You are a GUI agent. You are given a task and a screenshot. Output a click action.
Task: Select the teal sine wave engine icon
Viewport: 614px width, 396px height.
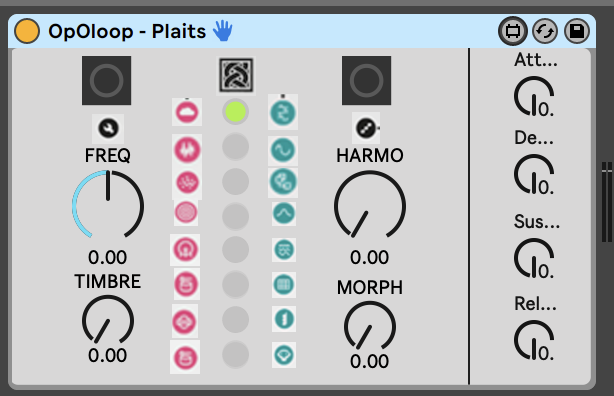283,150
